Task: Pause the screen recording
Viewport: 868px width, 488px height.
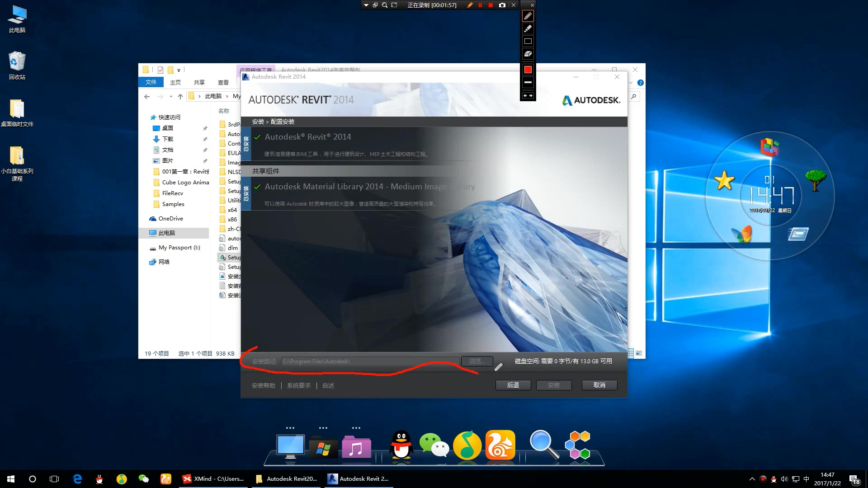Action: (x=480, y=5)
